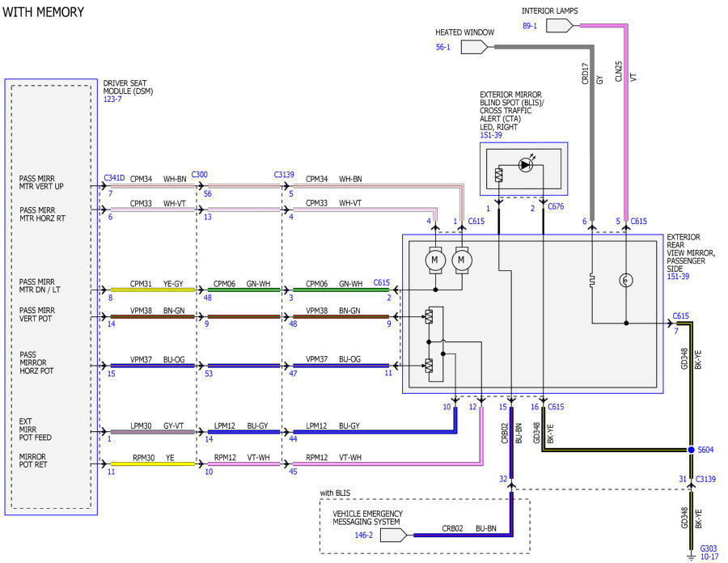This screenshot has height=563, width=728.
Task: Click the 151-39 link under BLIS LED, Right
Action: (x=491, y=135)
